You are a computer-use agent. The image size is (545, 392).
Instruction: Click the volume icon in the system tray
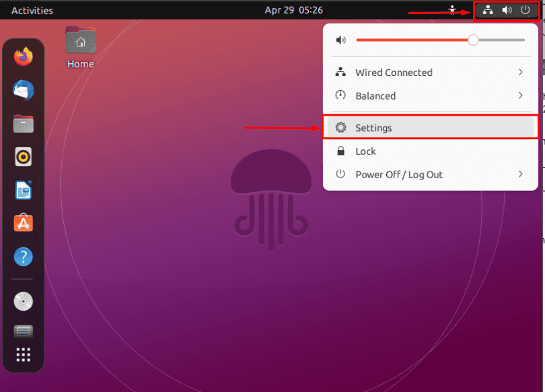coord(506,10)
